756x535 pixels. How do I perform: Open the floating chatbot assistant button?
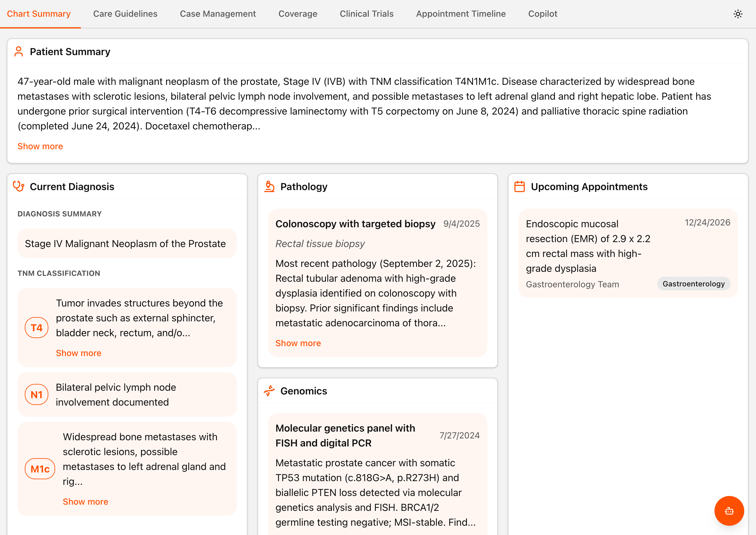click(x=729, y=511)
